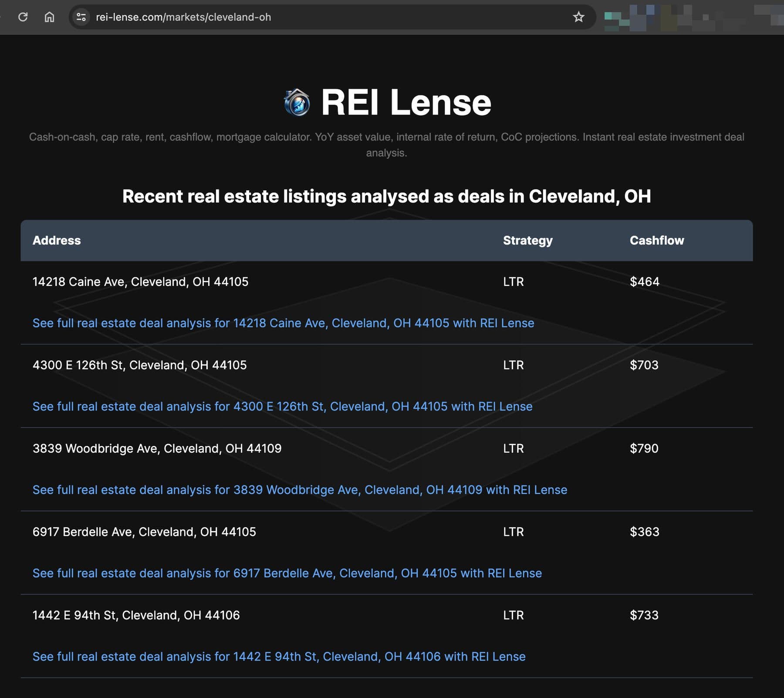Screen dimensions: 784x698
Task: Click the tagline text about cash-on-cash
Action: [x=387, y=145]
